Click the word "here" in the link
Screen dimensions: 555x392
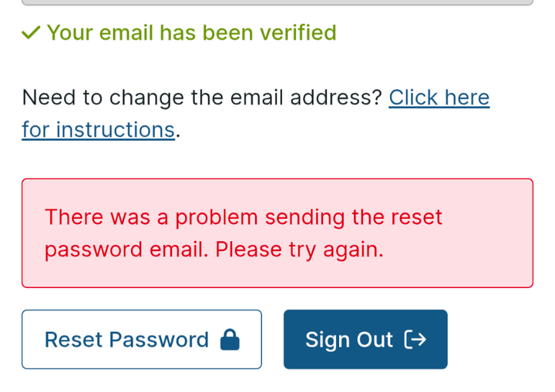pos(467,98)
